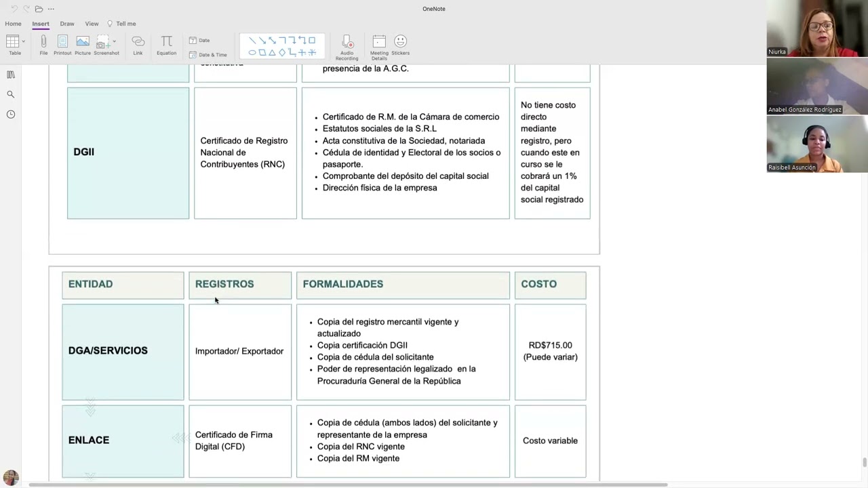Viewport: 868px width, 488px height.
Task: Open search from the left sidebar
Action: [x=11, y=94]
